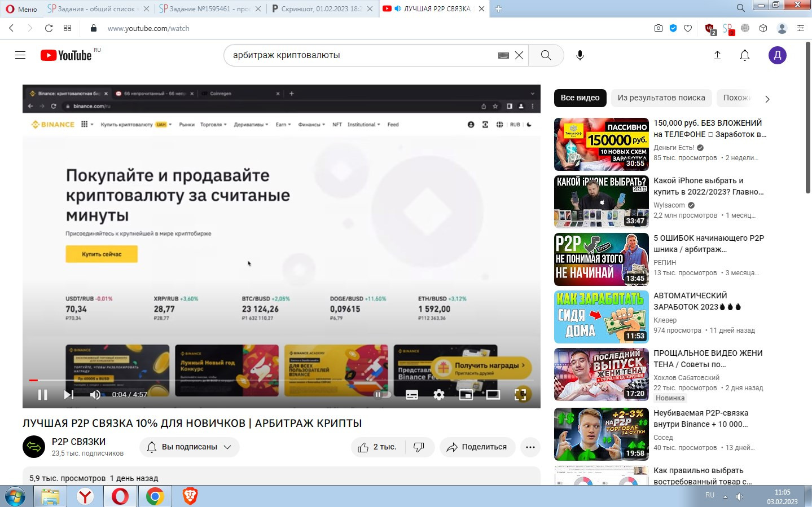This screenshot has height=507, width=812.
Task: Open Yandex Browser from the taskbar
Action: (x=85, y=496)
